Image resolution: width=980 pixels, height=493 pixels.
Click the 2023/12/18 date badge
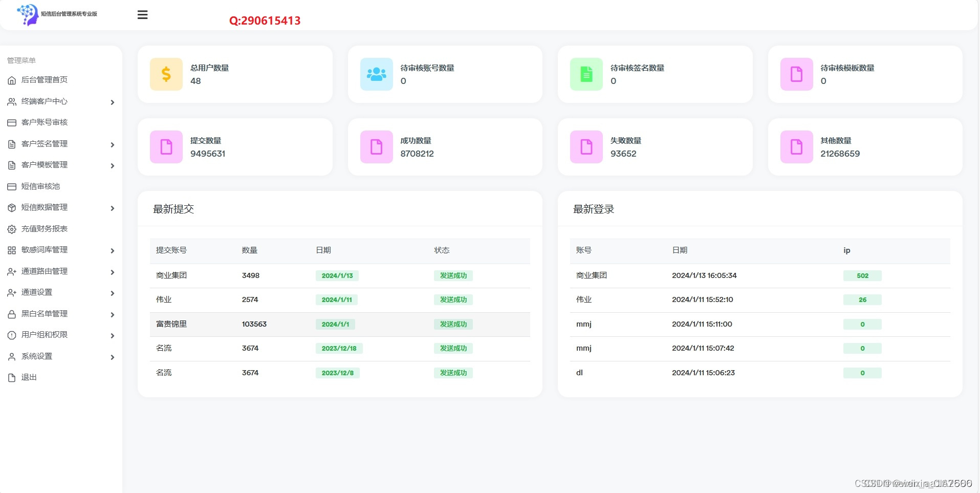(x=339, y=348)
